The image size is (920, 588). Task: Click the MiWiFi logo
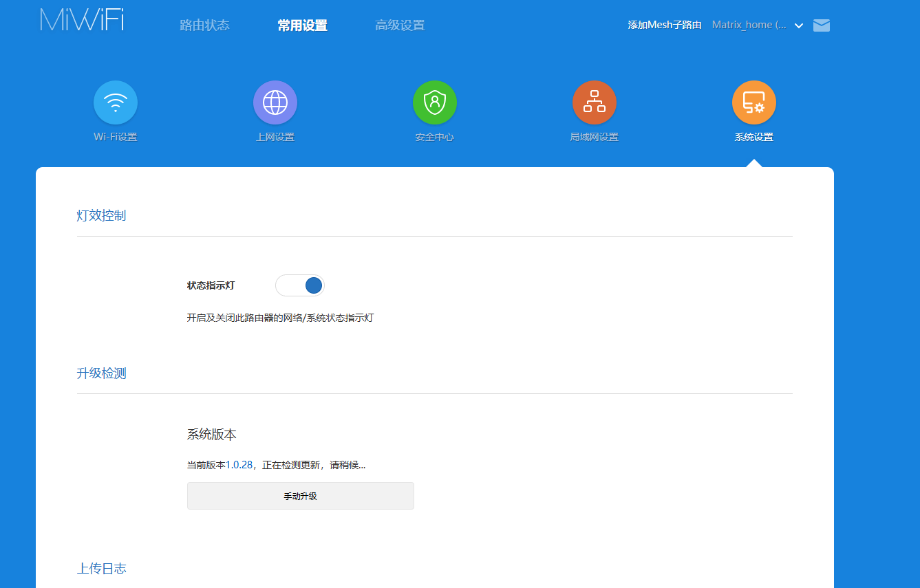click(x=82, y=21)
